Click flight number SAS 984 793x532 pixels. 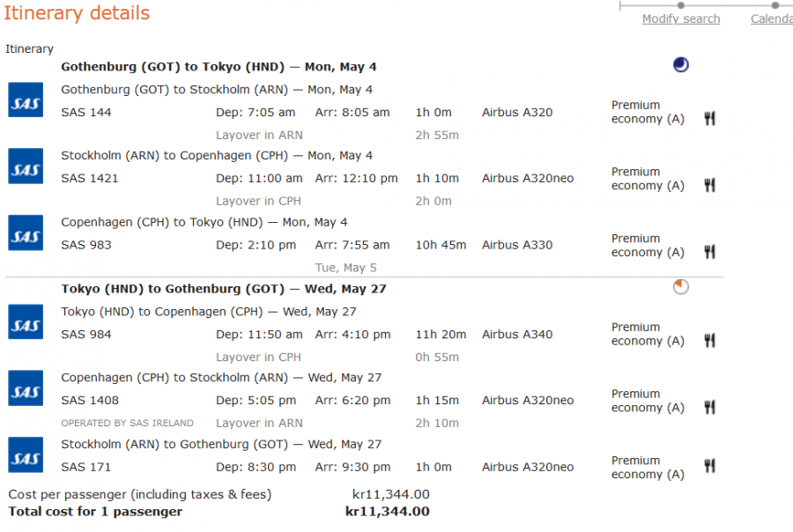pyautogui.click(x=86, y=335)
